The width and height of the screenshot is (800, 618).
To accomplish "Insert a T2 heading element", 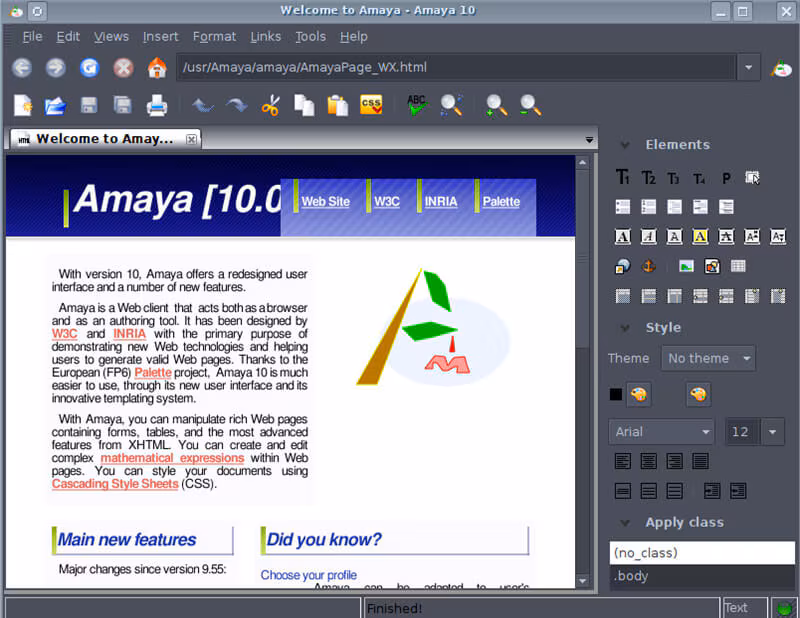I will click(x=648, y=178).
